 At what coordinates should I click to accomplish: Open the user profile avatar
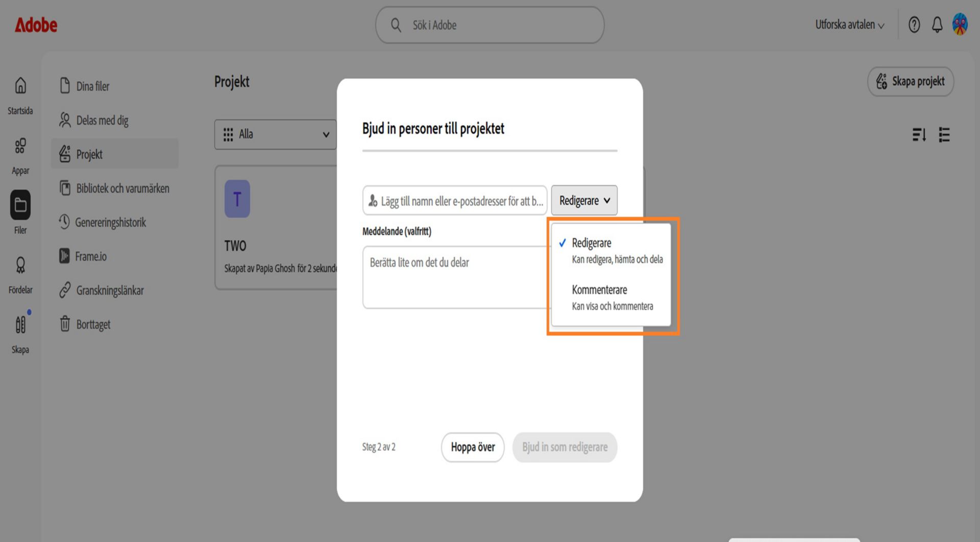[960, 25]
